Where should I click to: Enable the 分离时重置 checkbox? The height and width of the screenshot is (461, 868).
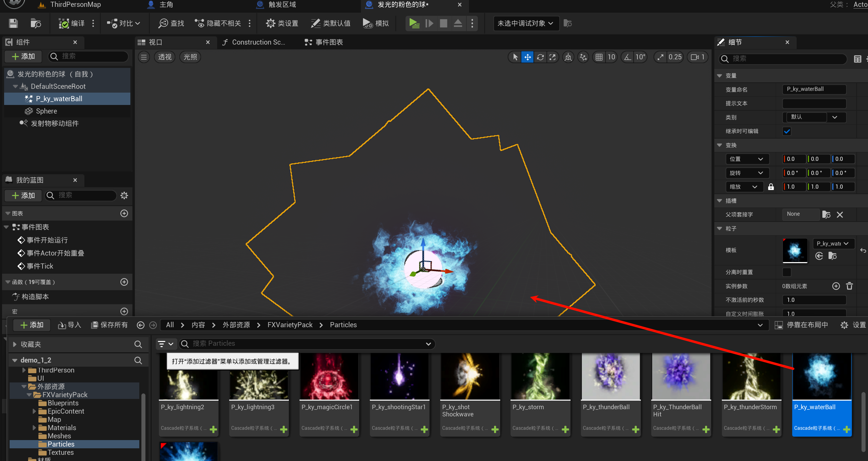pyautogui.click(x=787, y=272)
